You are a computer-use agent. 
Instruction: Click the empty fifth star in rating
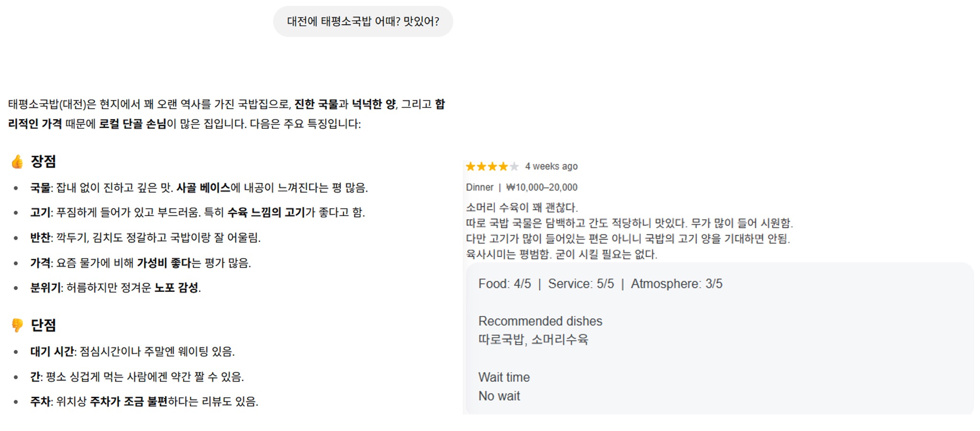pos(514,166)
